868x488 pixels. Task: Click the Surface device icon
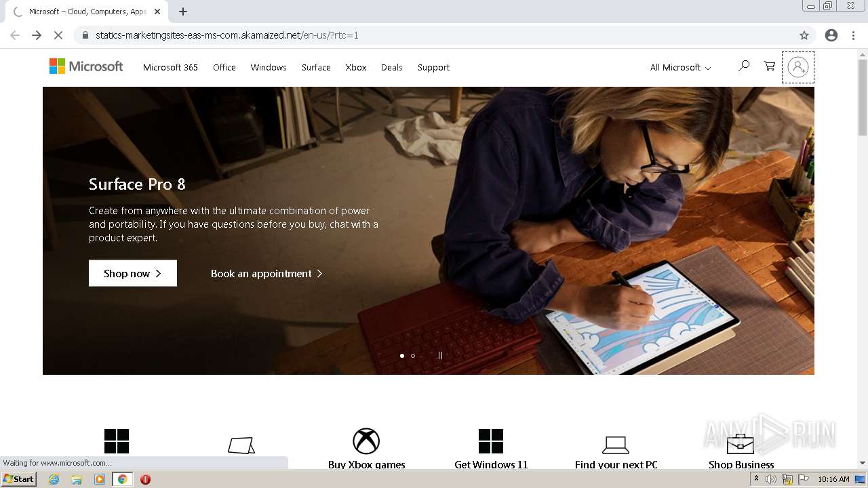click(x=241, y=445)
